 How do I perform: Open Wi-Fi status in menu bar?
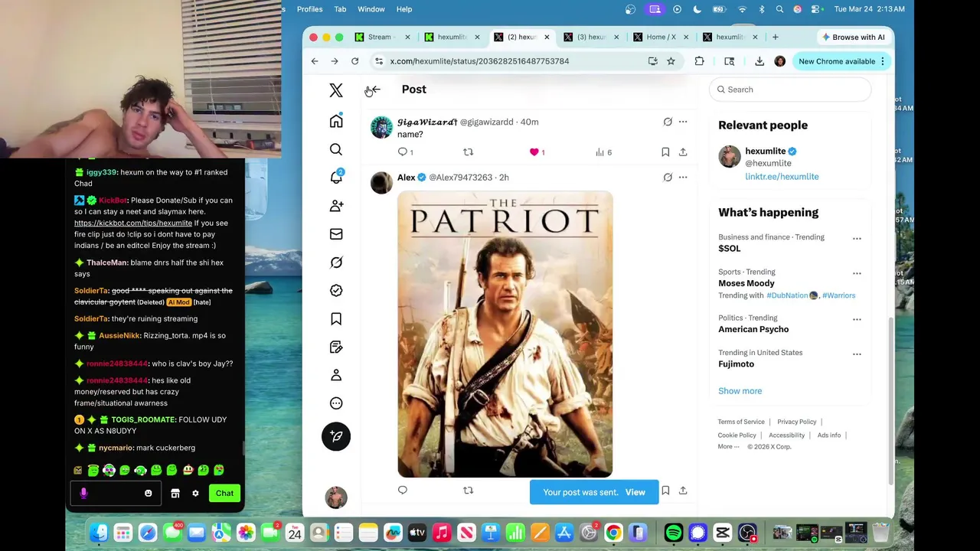pyautogui.click(x=741, y=9)
